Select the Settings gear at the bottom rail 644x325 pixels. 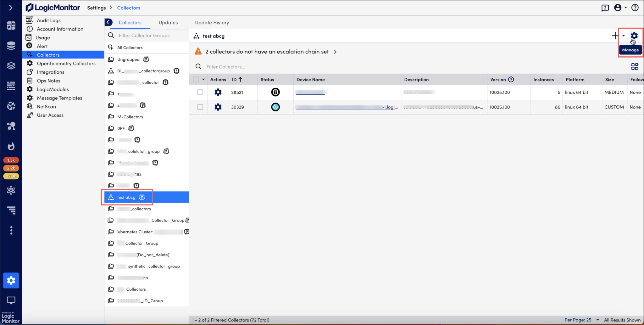click(x=11, y=280)
